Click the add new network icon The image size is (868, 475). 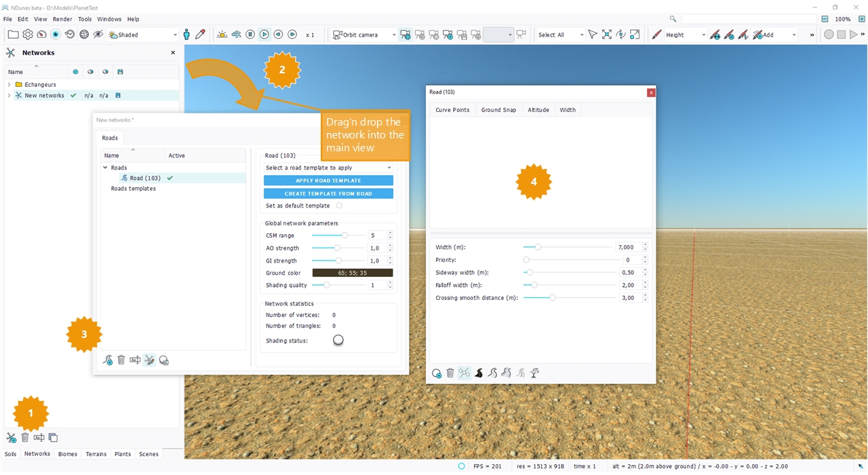tap(12, 438)
